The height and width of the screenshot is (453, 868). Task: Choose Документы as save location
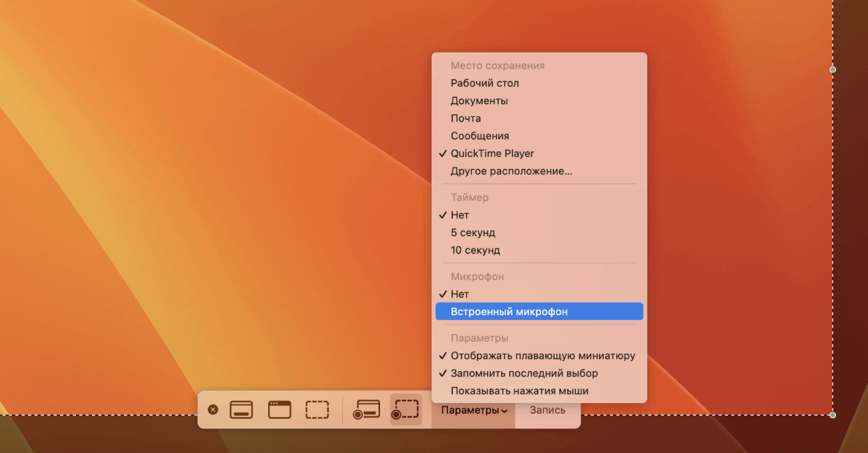[x=479, y=101]
